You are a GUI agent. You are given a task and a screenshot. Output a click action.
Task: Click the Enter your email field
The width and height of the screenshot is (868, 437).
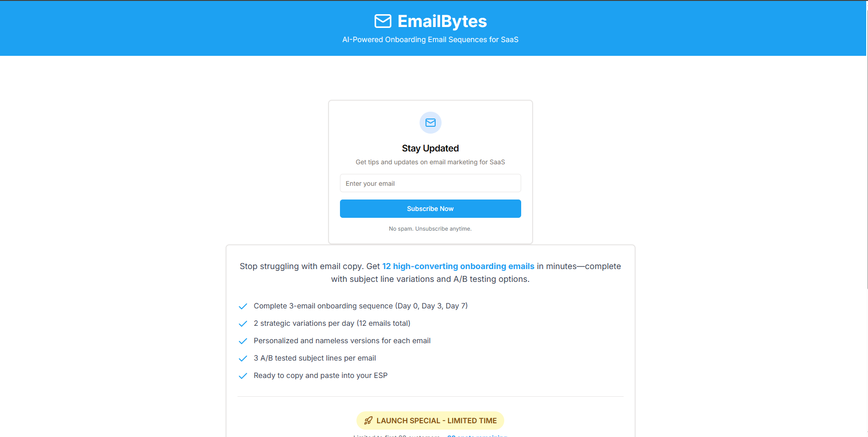click(430, 183)
